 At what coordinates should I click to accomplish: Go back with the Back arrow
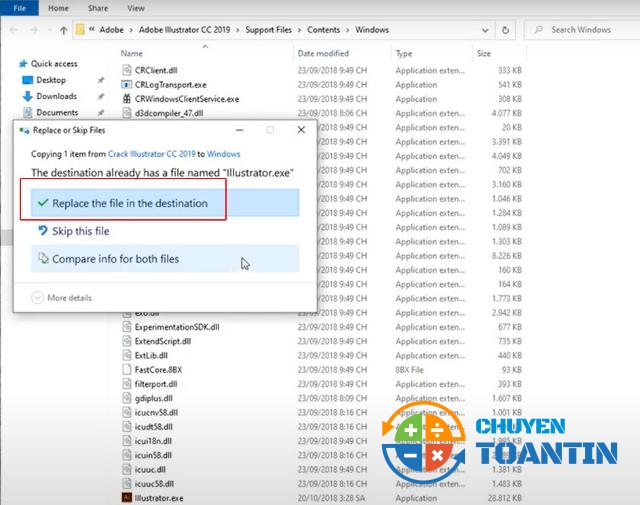click(x=13, y=30)
